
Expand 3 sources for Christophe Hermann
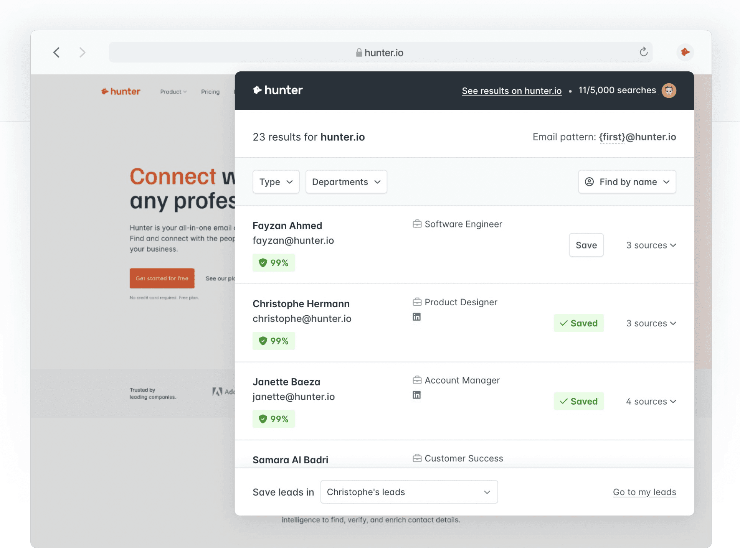(651, 323)
